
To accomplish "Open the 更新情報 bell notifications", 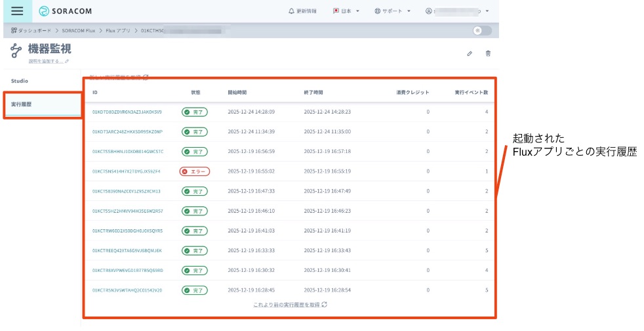I will click(x=302, y=11).
